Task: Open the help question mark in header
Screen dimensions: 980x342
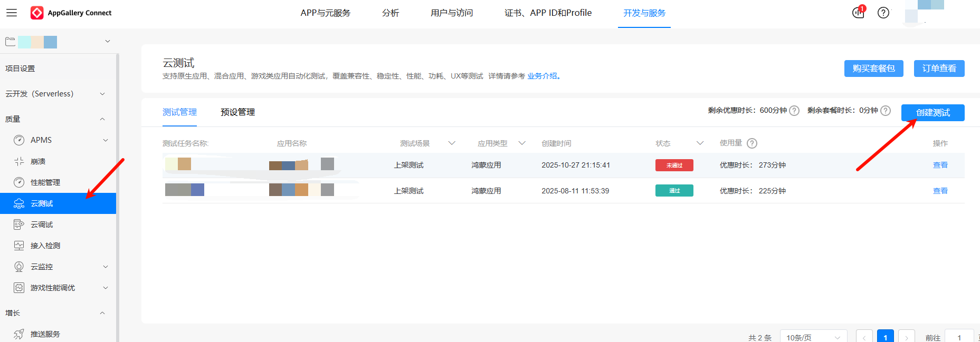Action: click(883, 13)
